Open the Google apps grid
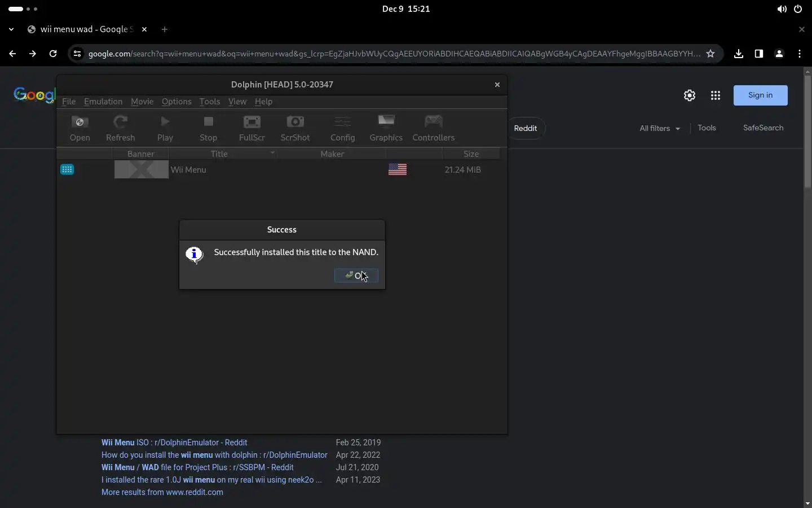 tap(716, 95)
